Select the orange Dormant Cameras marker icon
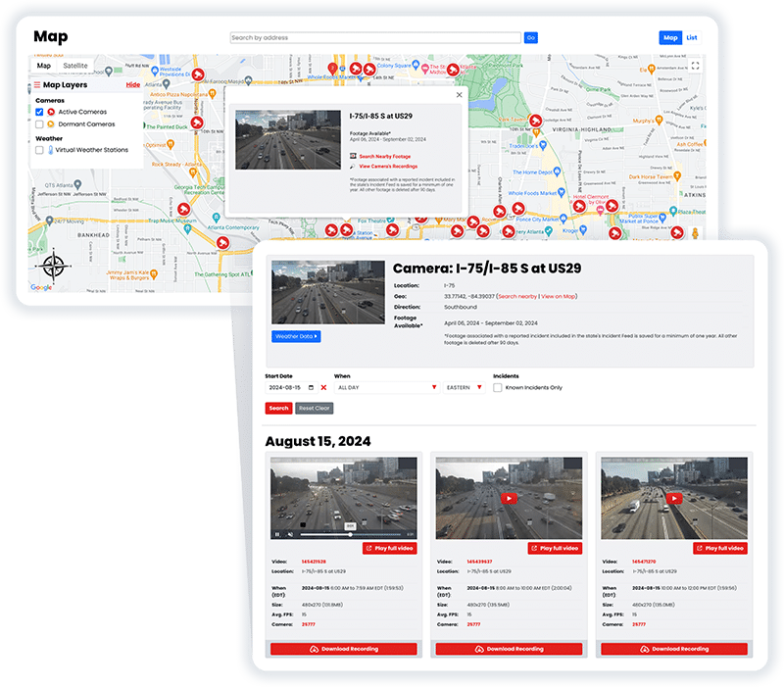 pyautogui.click(x=51, y=123)
